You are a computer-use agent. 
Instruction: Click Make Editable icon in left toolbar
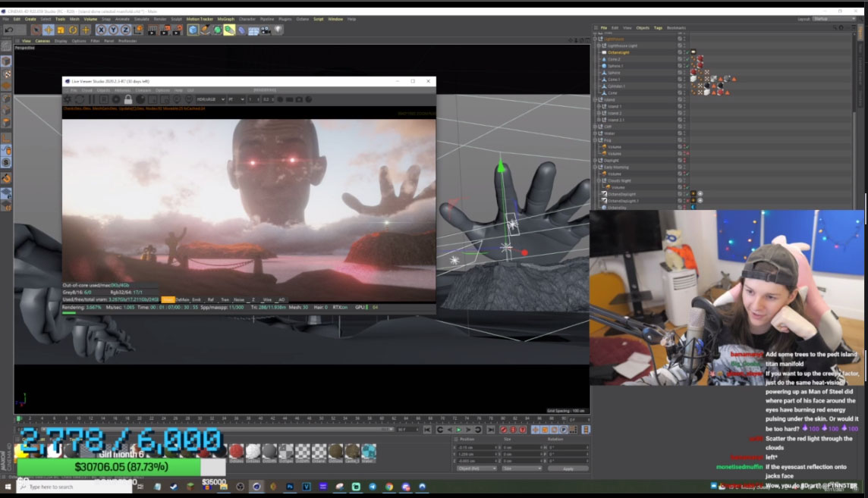(7, 46)
